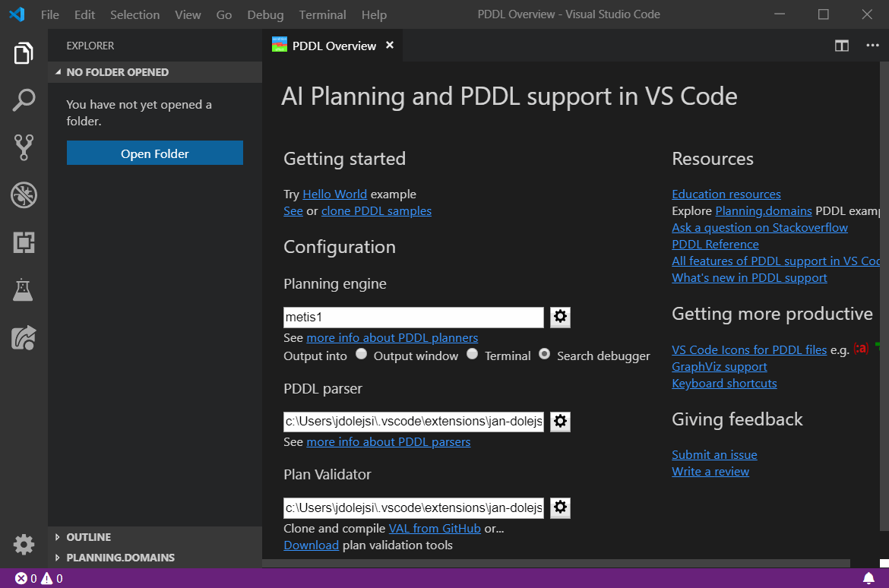Open the Help menu

coord(374,14)
